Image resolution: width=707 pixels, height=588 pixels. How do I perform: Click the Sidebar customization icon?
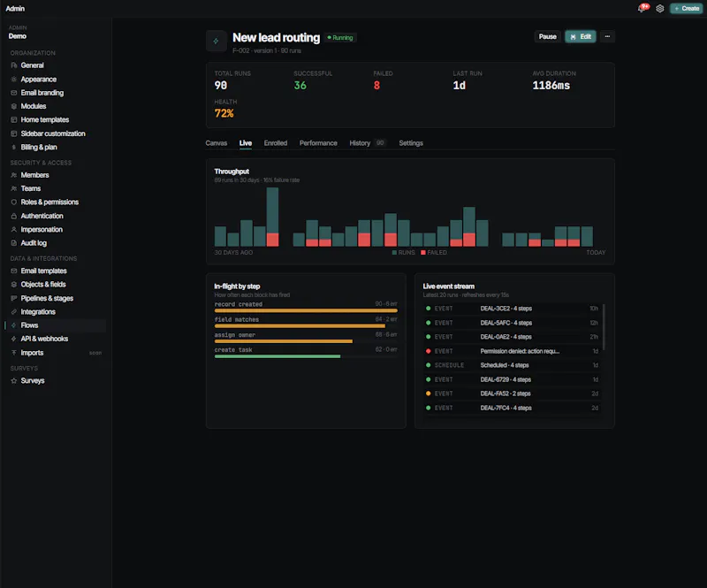coord(14,134)
